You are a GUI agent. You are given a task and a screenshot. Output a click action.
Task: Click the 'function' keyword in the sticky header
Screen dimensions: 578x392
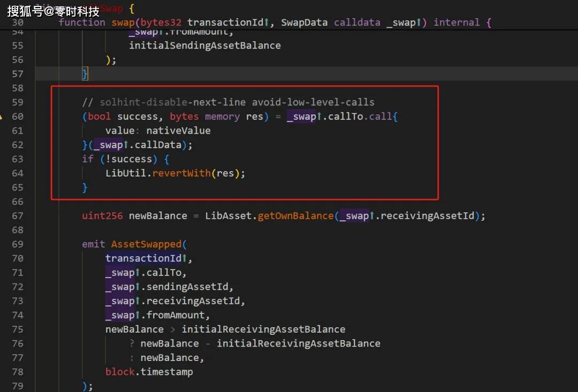[x=82, y=22]
